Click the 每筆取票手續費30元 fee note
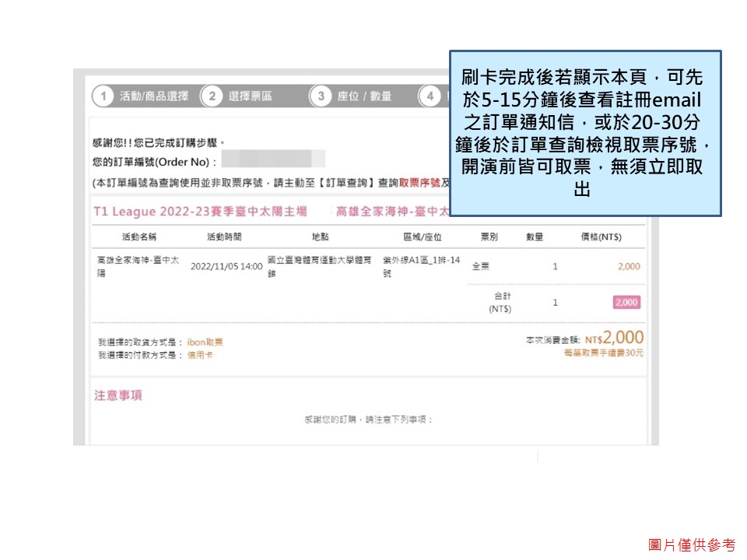 coord(604,353)
